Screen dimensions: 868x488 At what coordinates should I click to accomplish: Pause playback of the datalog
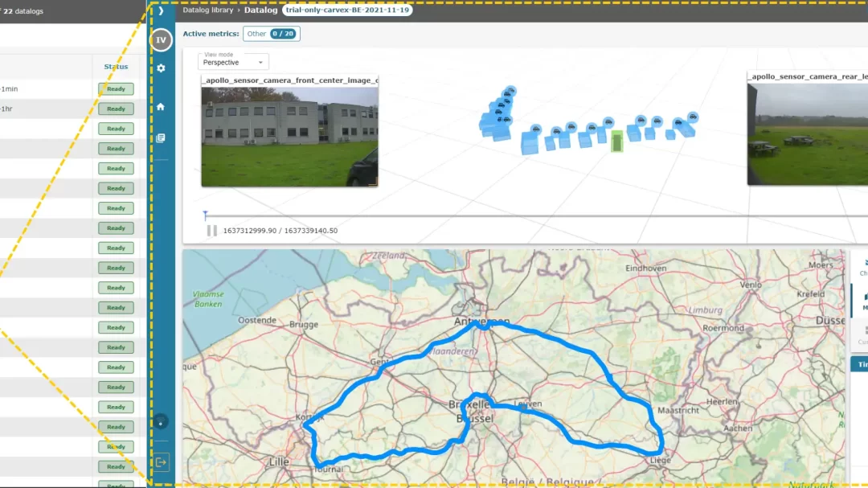(x=212, y=231)
